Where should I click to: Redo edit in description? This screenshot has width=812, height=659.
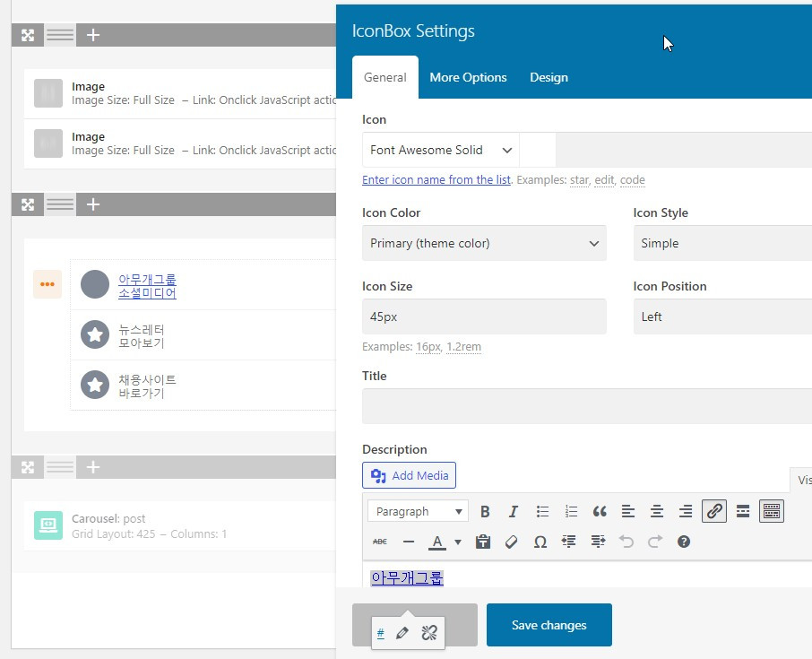coord(655,542)
